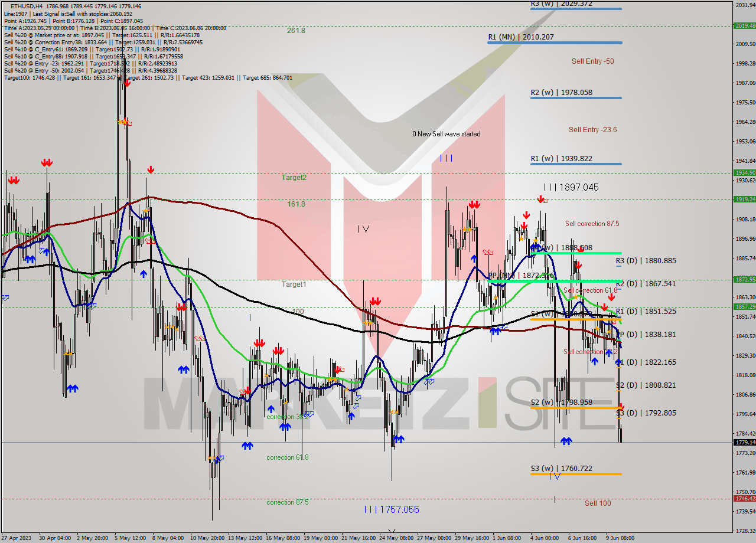Select the S2 (w) | 1798.958 label

(x=561, y=403)
